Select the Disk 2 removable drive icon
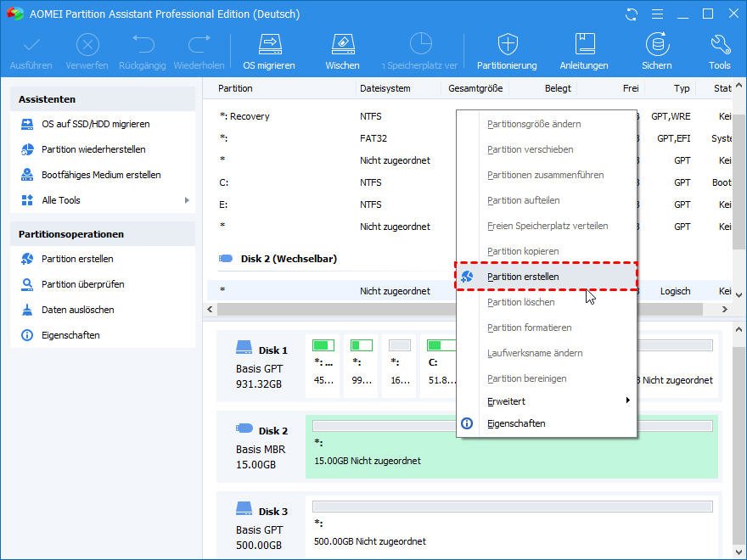747x560 pixels. (244, 428)
